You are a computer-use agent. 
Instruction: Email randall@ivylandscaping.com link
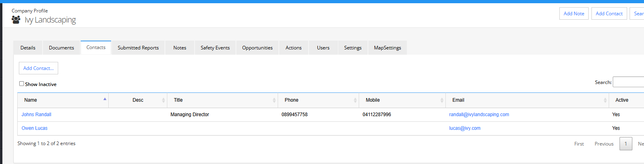(479, 115)
